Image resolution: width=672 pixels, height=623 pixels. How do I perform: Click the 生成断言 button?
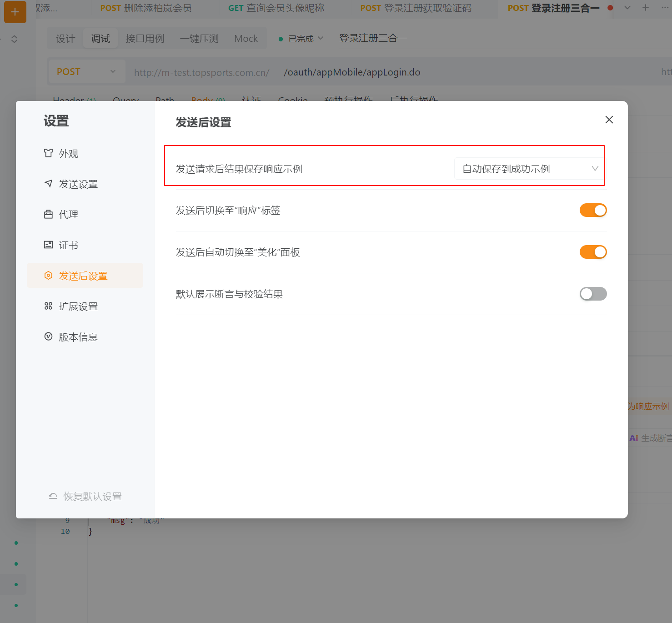tap(657, 438)
